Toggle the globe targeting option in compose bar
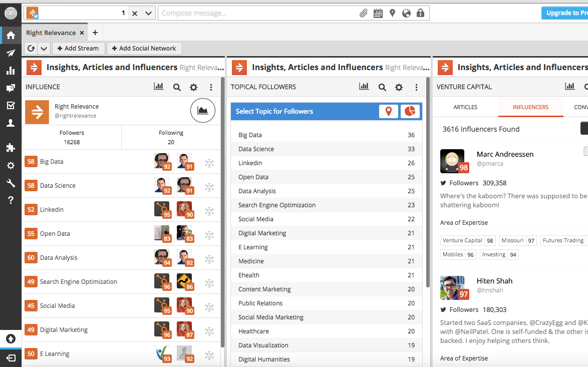 tap(406, 13)
